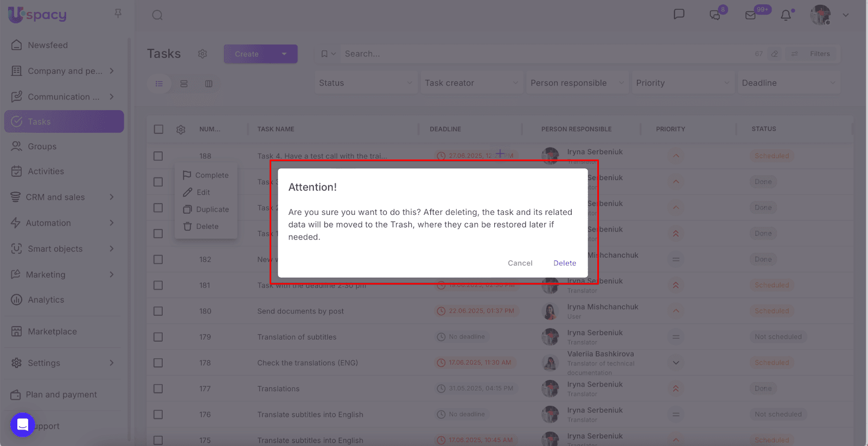Screen dimensions: 868x446
Task: Select checkbox for task 177
Action: [158, 388]
